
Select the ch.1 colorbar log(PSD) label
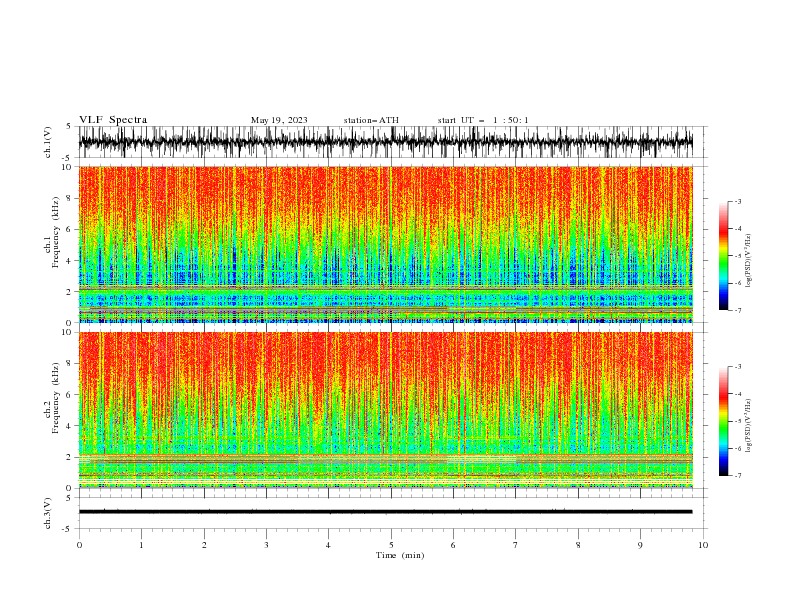749,261
